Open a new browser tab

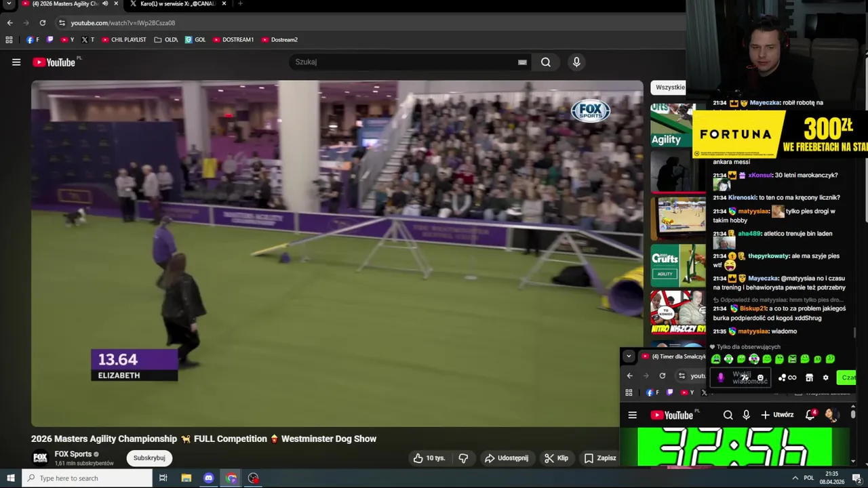[x=240, y=4]
